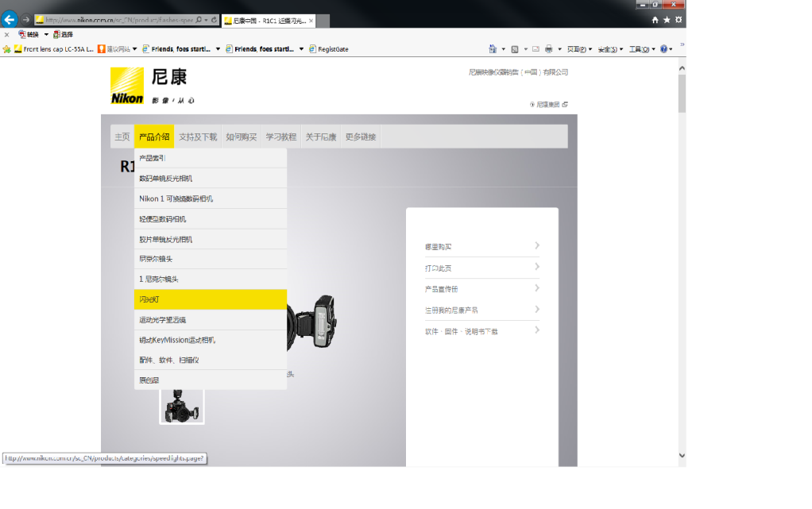Open the Home icon at top right
Viewport: 812px width, 509px height.
tap(655, 20)
